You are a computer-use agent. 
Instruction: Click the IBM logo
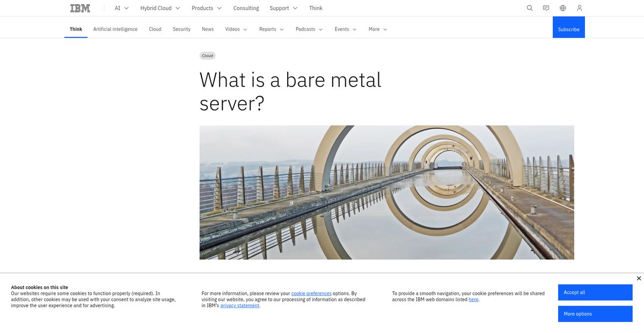coord(80,8)
